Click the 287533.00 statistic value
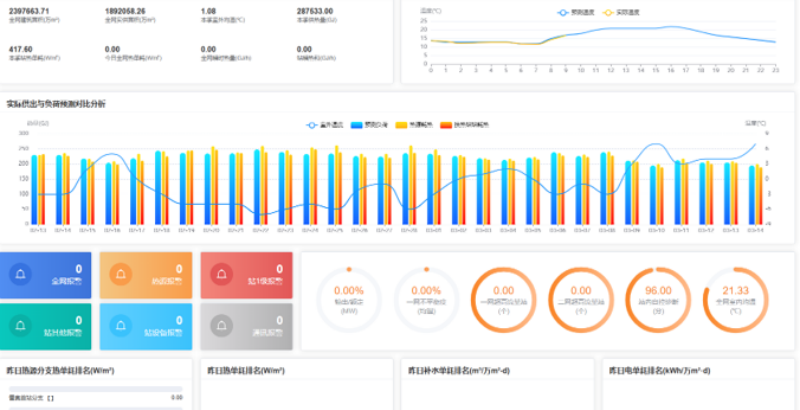Screen dimensions: 800x410 pyautogui.click(x=315, y=11)
